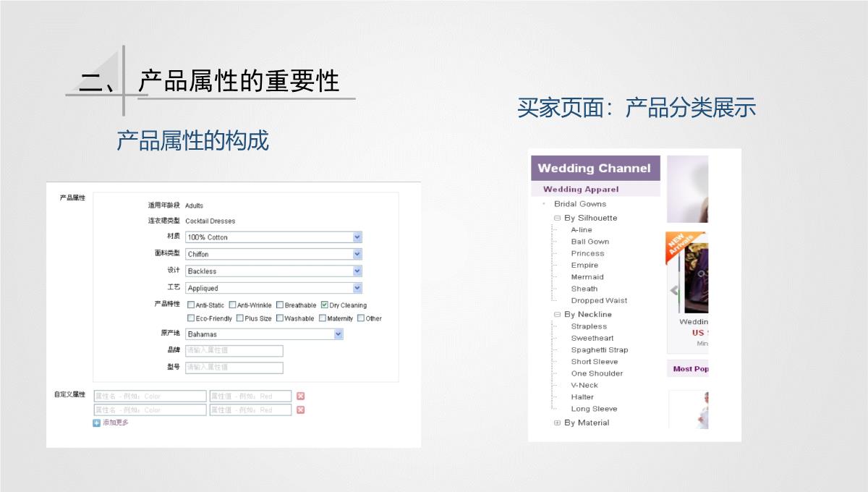The height and width of the screenshot is (492, 868).
Task: Go to the Sweetheart neckline link
Action: pos(592,338)
